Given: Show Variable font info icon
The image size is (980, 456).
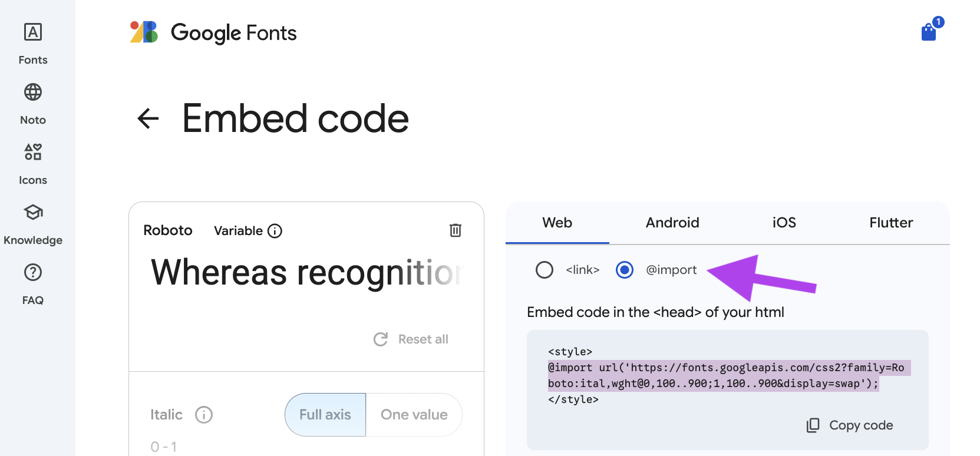Looking at the screenshot, I should point(275,231).
